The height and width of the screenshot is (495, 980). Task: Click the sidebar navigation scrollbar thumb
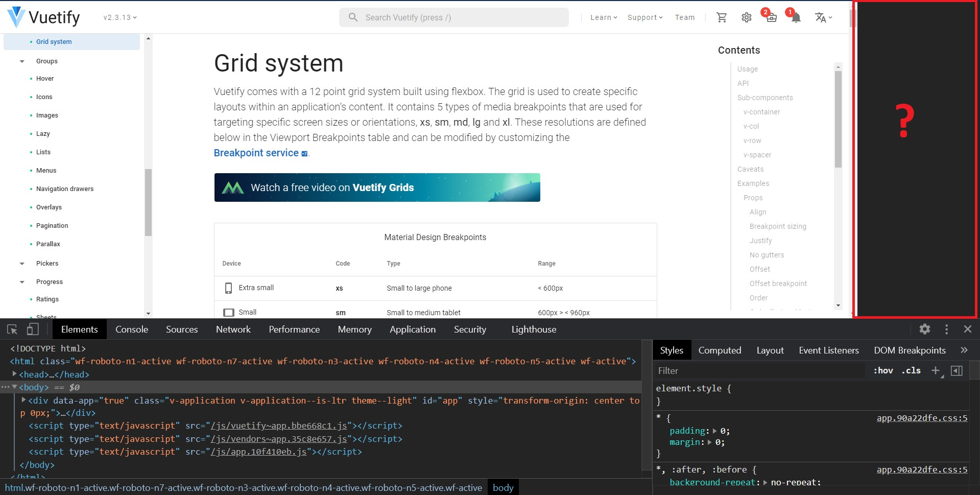click(148, 202)
